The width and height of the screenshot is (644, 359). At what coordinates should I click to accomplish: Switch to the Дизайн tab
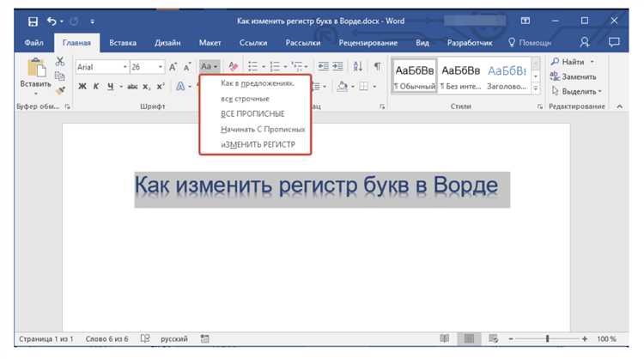167,43
